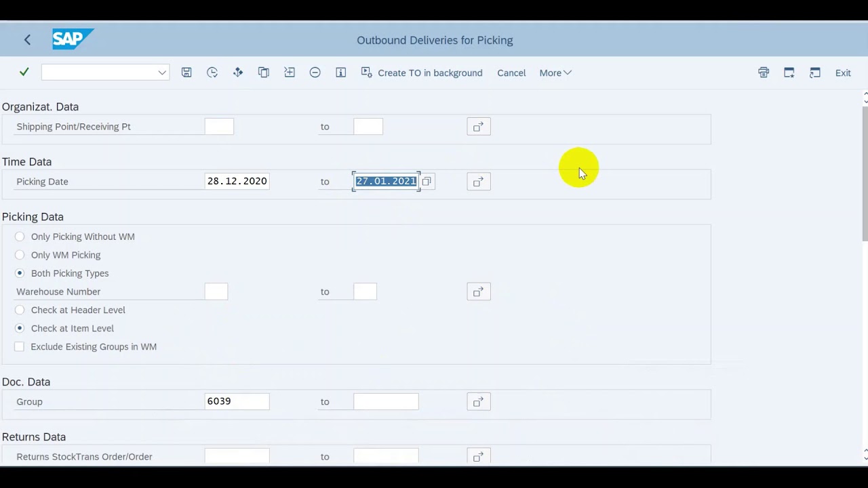Focus Returns StockTrans Order from field
Image resolution: width=868 pixels, height=488 pixels.
(x=237, y=456)
